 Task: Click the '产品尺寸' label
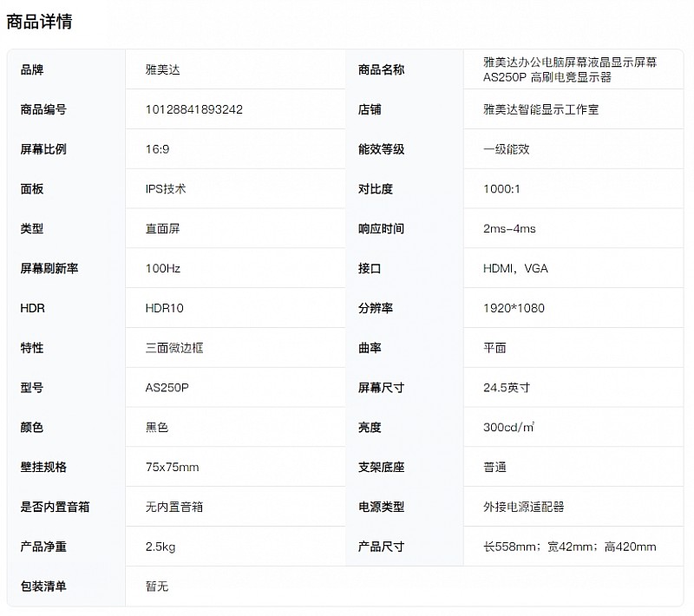[x=381, y=547]
